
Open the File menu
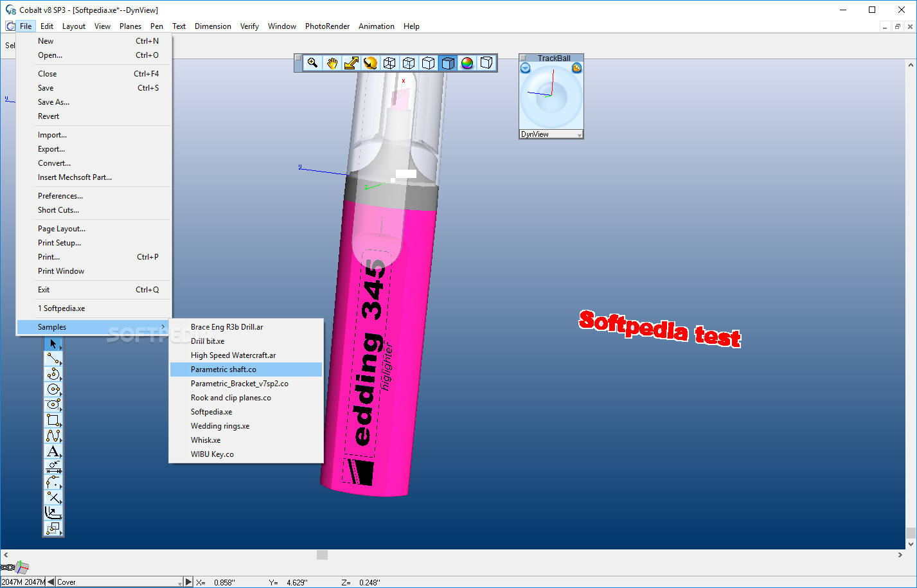coord(26,26)
